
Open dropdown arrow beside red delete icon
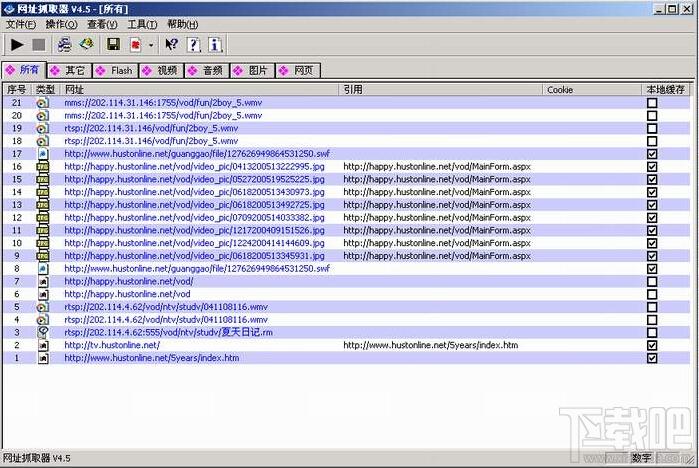[150, 45]
